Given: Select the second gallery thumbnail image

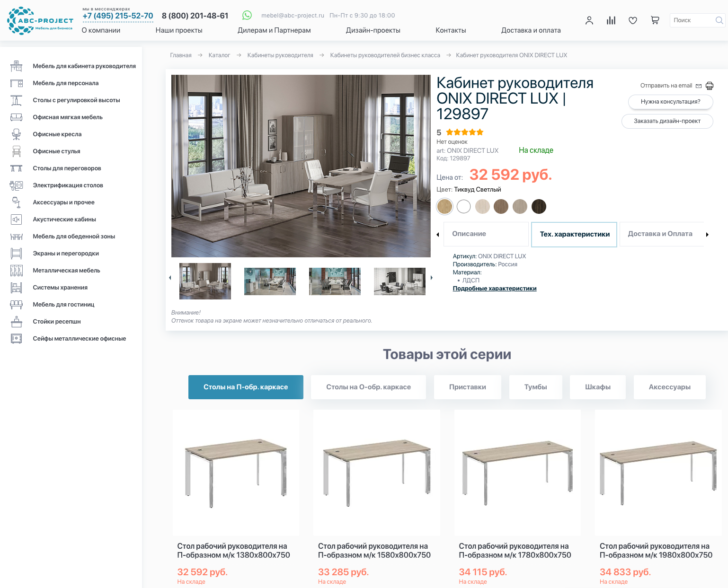Looking at the screenshot, I should 270,281.
